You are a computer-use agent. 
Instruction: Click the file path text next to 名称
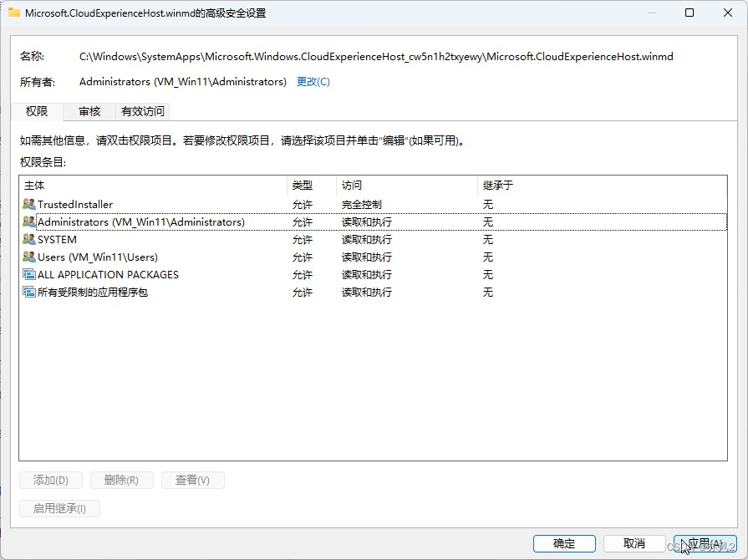[x=376, y=57]
